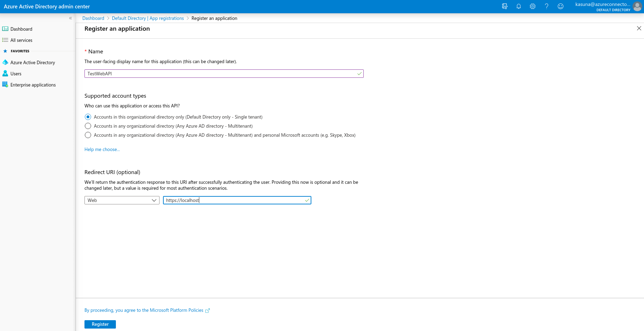Open Enterprise applications in the sidebar
Viewport: 644px width, 331px height.
coord(33,85)
